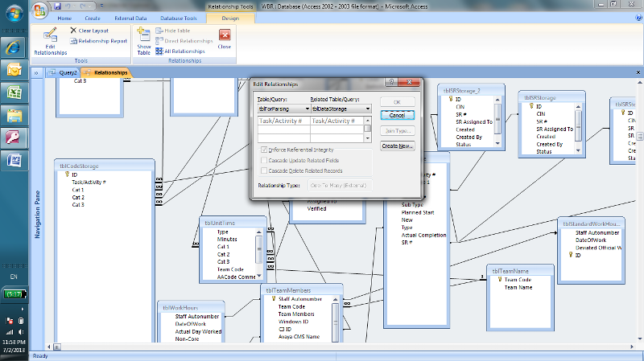The height and width of the screenshot is (361, 644).
Task: Switch to Access in taskbar
Action: pyautogui.click(x=14, y=137)
